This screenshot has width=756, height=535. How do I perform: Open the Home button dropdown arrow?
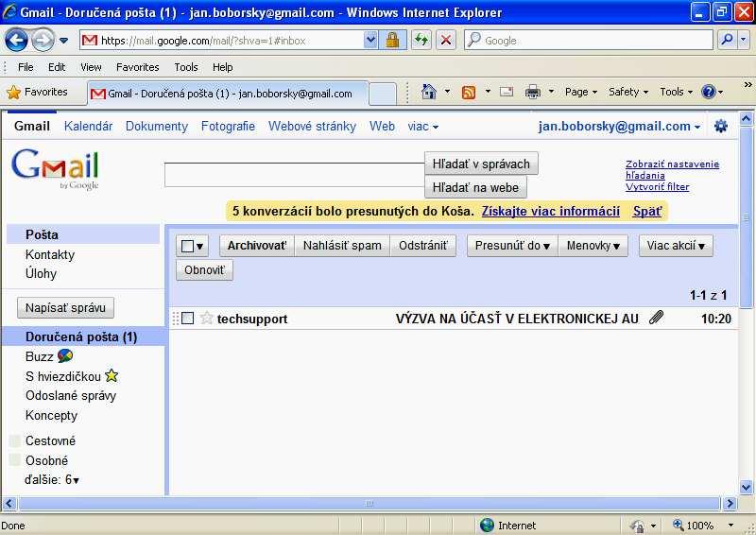[x=447, y=91]
